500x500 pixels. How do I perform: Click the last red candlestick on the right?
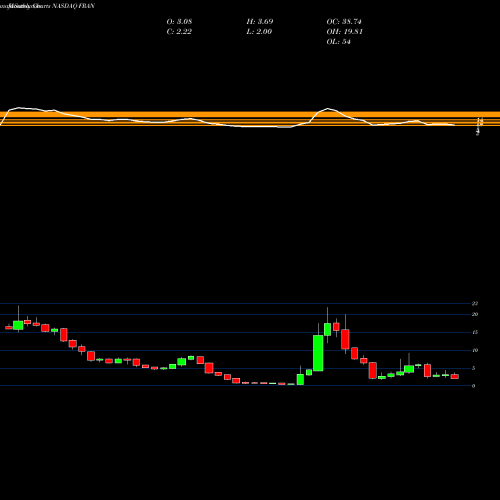(x=455, y=376)
